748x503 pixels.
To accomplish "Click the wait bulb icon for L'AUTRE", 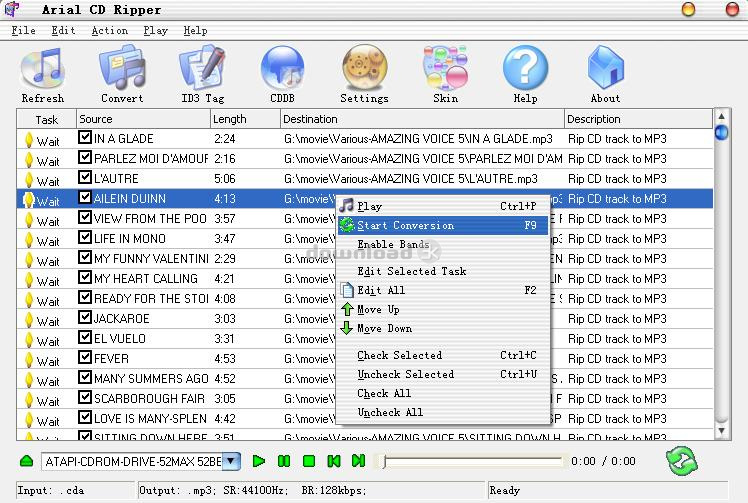I will [x=29, y=179].
